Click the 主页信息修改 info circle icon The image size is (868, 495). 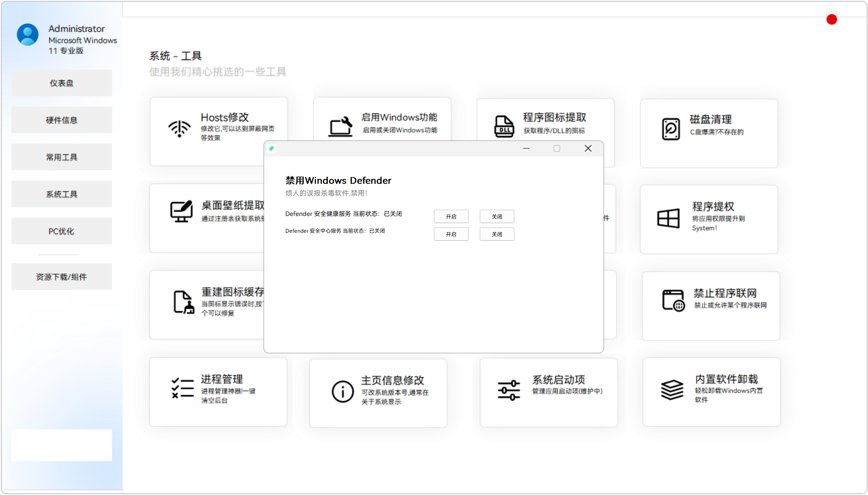click(x=343, y=391)
